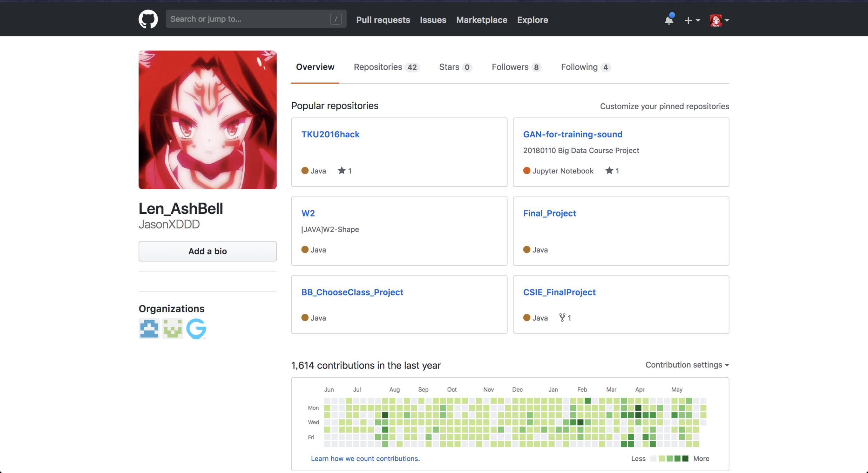Click the darkest green legend swatch
This screenshot has width=868, height=473.
tap(685, 458)
